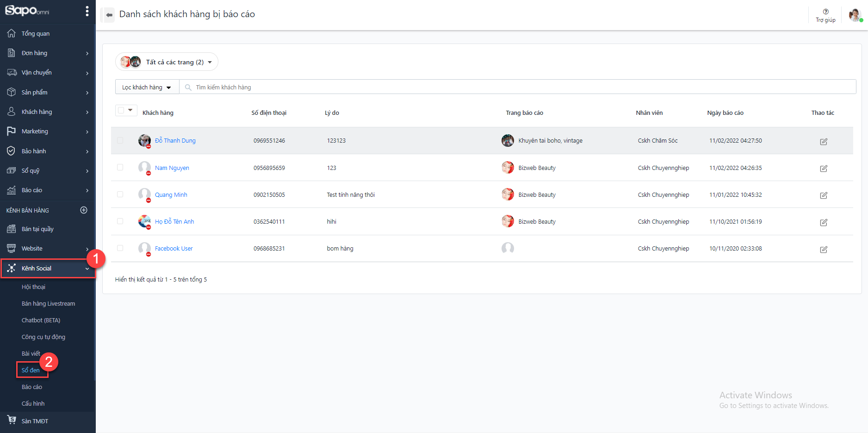Expand the Lọc khách hàng filter dropdown

pyautogui.click(x=147, y=87)
